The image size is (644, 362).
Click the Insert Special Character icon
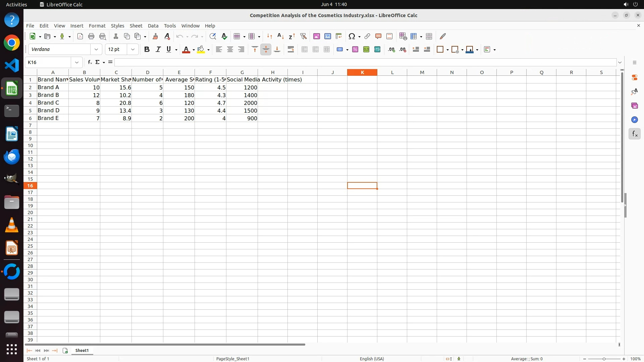pyautogui.click(x=352, y=37)
